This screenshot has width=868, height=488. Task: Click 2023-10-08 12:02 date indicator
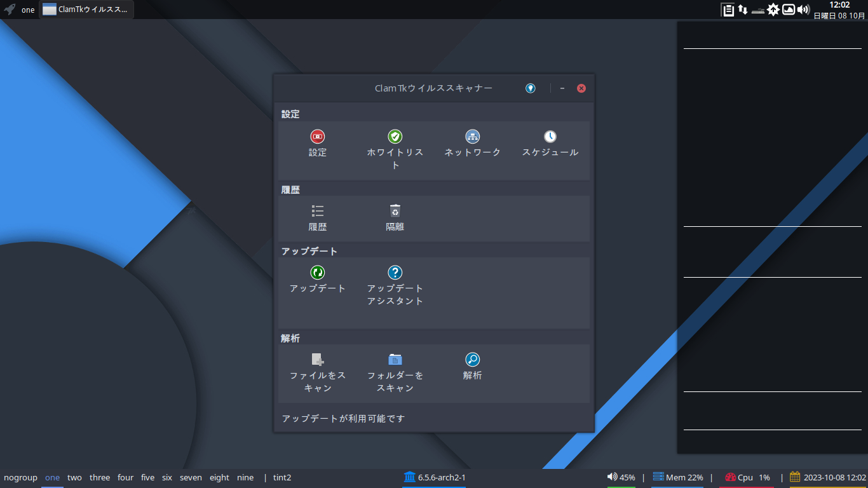[x=828, y=477]
